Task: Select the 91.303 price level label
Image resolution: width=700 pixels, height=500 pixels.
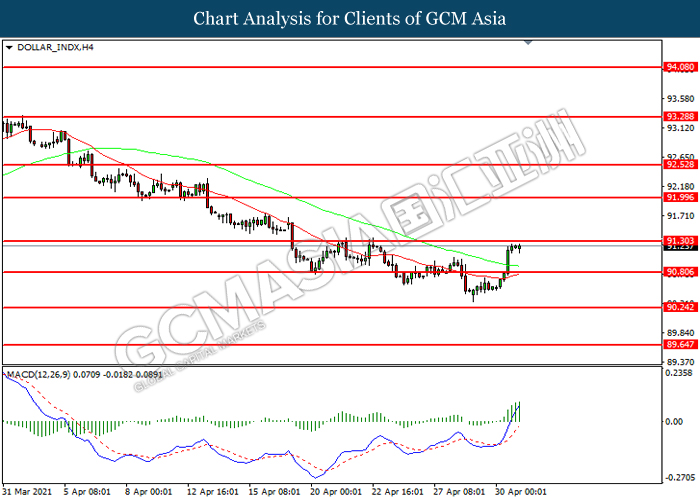Action: pyautogui.click(x=680, y=240)
